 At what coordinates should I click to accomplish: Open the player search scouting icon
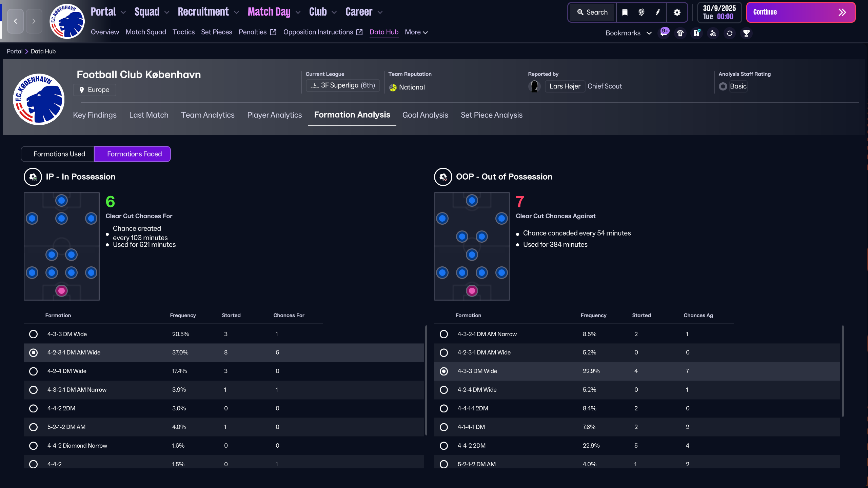(x=713, y=33)
